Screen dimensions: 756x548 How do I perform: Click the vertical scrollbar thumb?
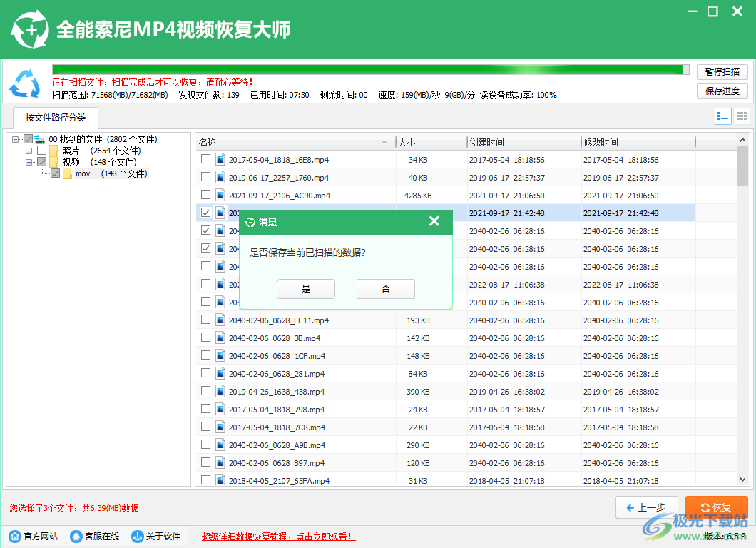point(742,166)
